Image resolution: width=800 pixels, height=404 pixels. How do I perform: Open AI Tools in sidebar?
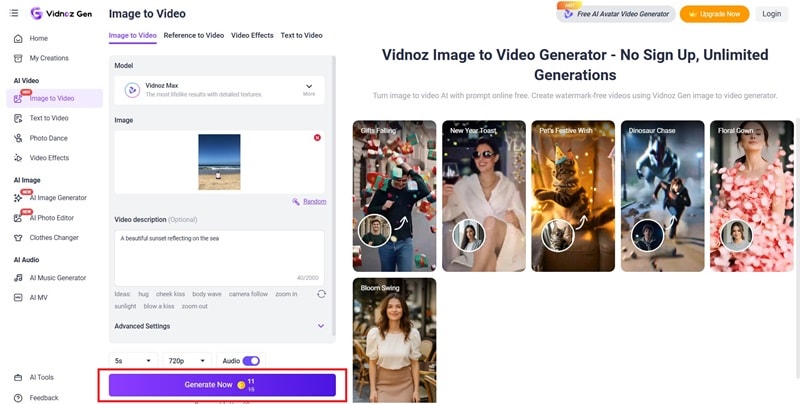(41, 377)
